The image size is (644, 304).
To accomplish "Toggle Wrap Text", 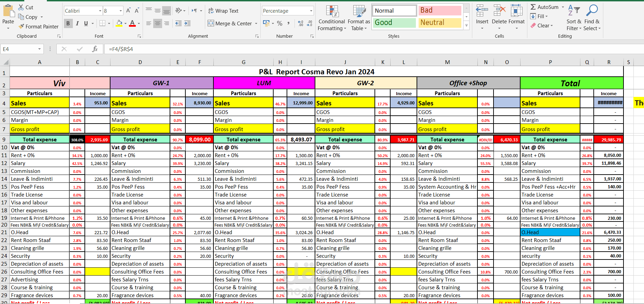I will (x=223, y=11).
